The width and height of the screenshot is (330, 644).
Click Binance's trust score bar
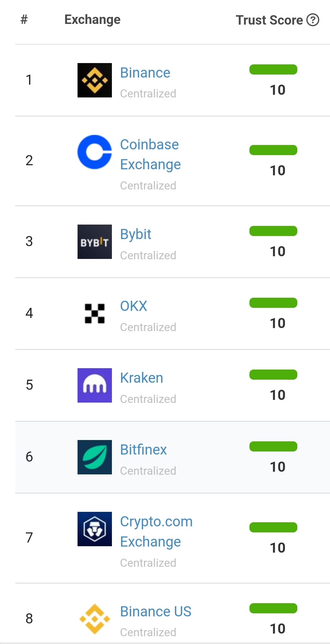point(273,69)
